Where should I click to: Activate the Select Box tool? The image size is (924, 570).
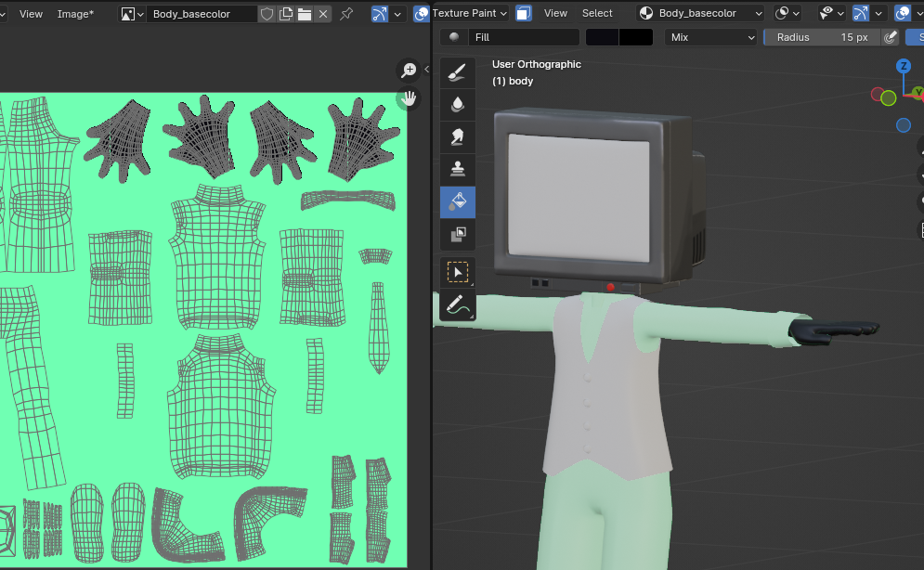tap(457, 272)
